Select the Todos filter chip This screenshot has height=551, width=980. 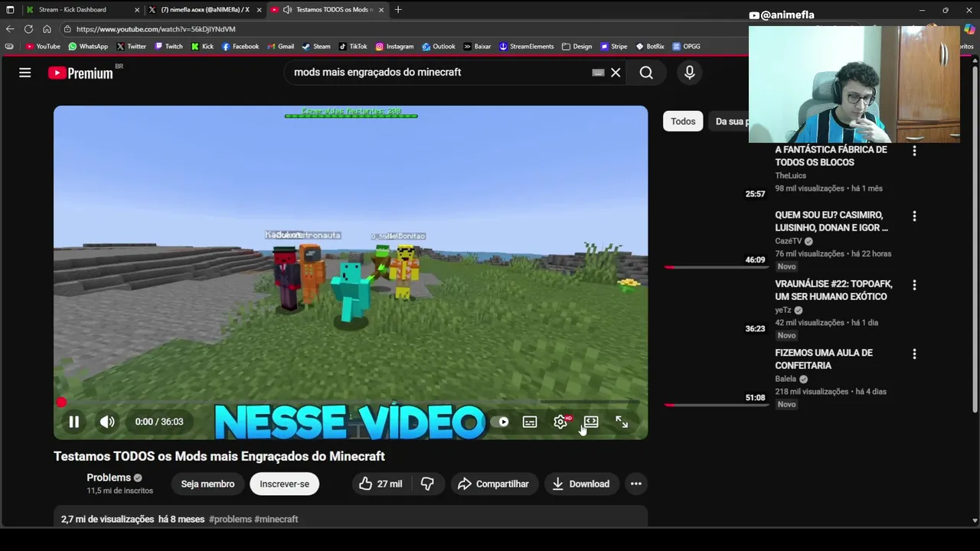coord(683,121)
